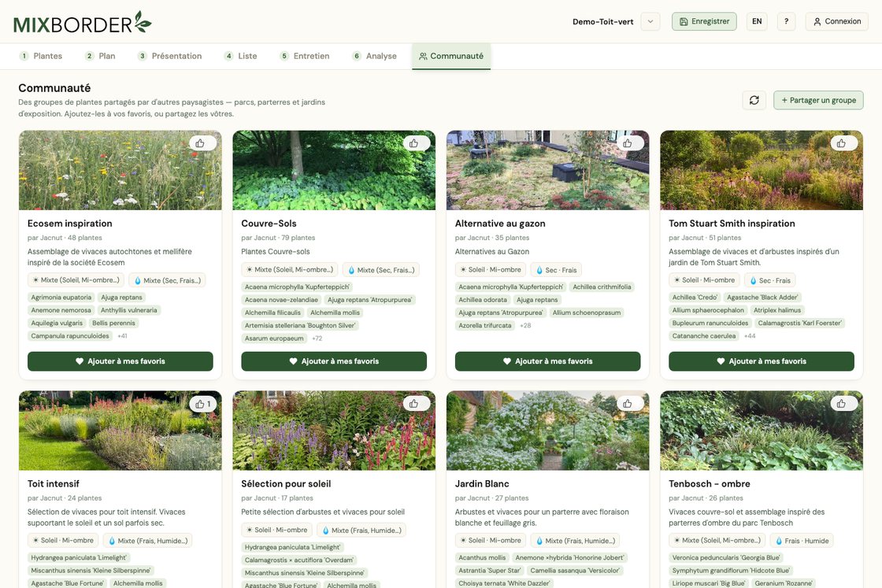
Task: Open the Jardin Blanc photo
Action: (x=548, y=431)
